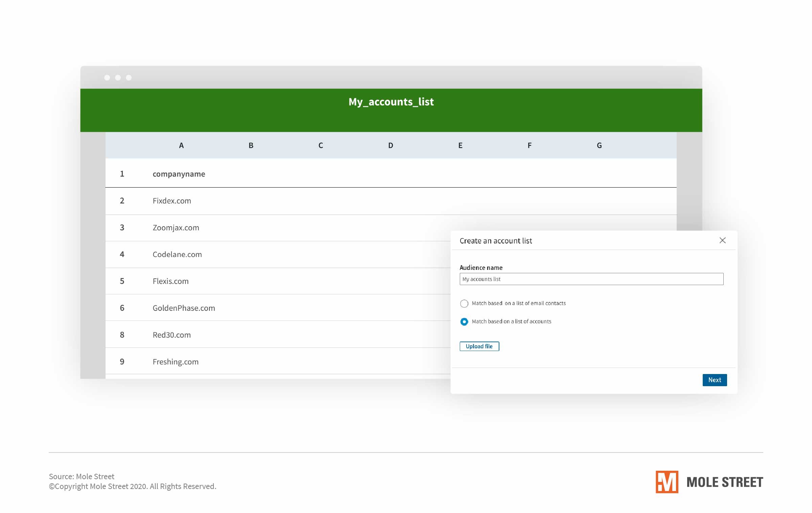The width and height of the screenshot is (812, 513).
Task: Select column C header
Action: (321, 145)
